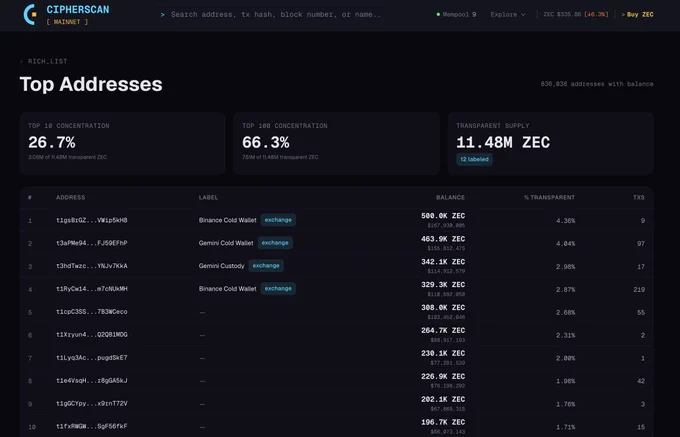Open address t1e4VsqH...r8gGA5kJ
Screen dimensions: 680x437
click(x=92, y=381)
